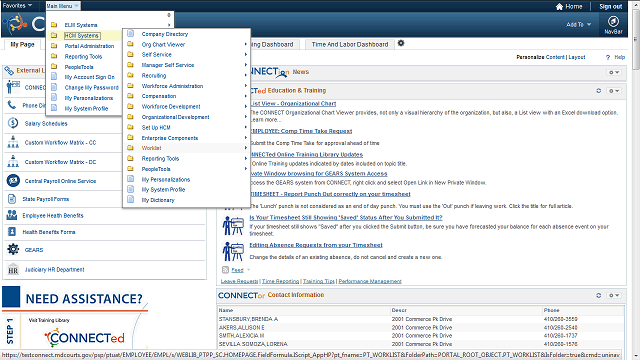Select PeopleTools in the Main Menu

79,67
